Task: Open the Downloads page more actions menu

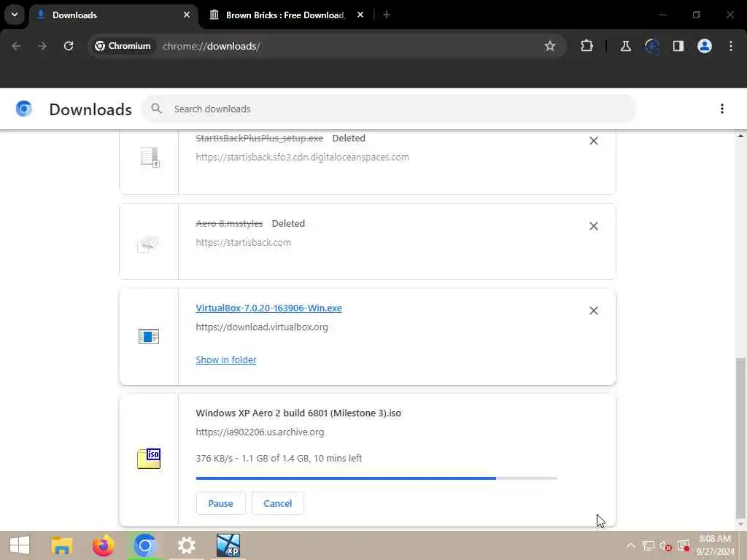Action: (x=721, y=109)
